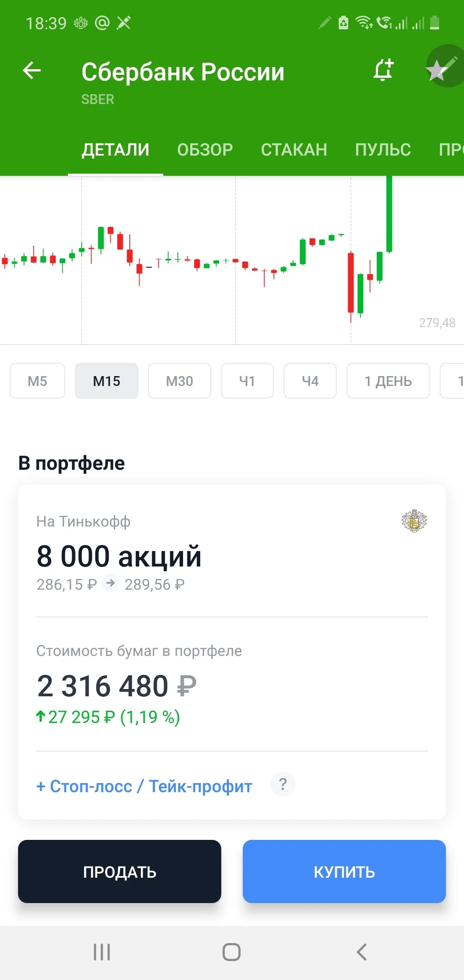Screen dimensions: 464x980
Task: Tap the Android home button
Action: click(x=232, y=952)
